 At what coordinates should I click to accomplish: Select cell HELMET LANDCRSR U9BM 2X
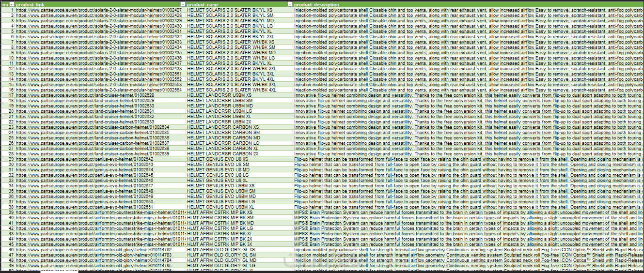[x=239, y=121]
